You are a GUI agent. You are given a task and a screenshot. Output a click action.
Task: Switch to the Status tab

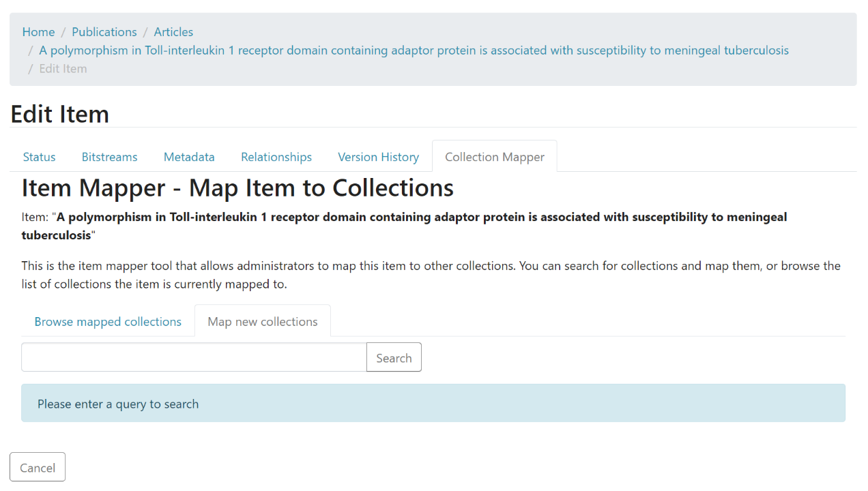point(39,157)
